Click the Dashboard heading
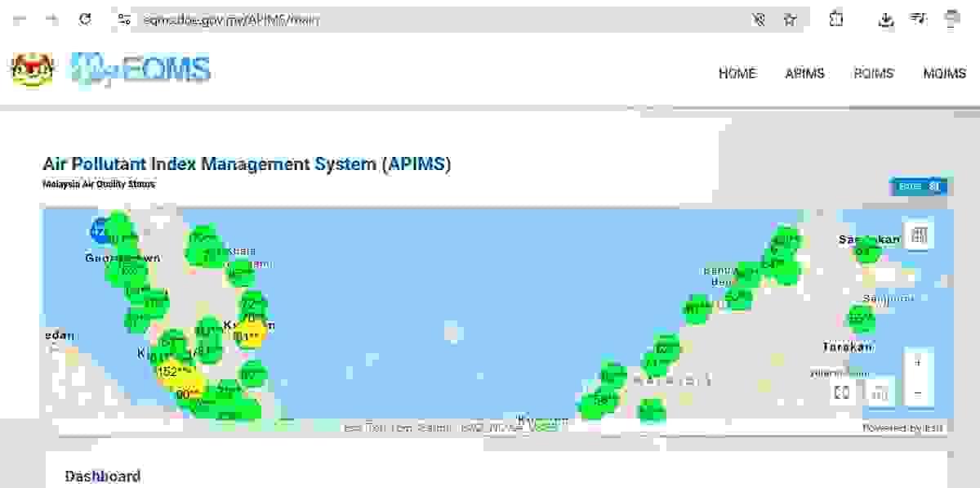Screen dimensions: 980x488 103,476
